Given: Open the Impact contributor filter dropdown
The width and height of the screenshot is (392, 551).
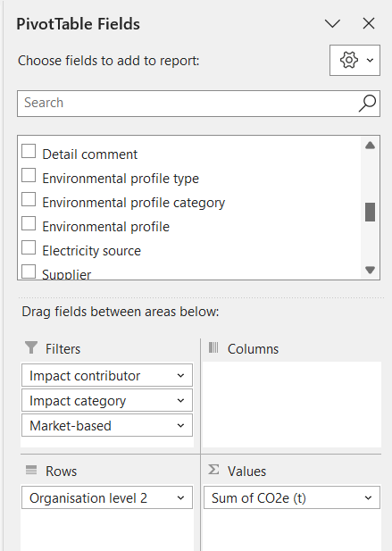Looking at the screenshot, I should [180, 376].
